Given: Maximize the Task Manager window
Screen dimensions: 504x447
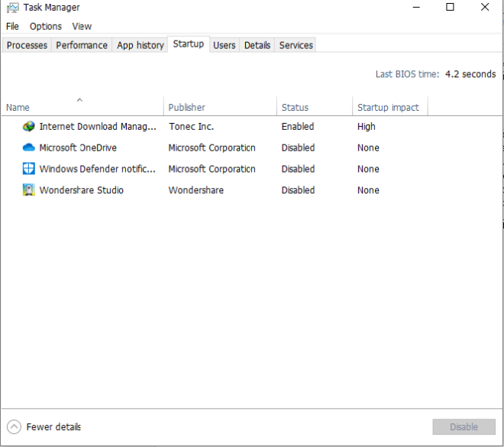Looking at the screenshot, I should point(450,7).
